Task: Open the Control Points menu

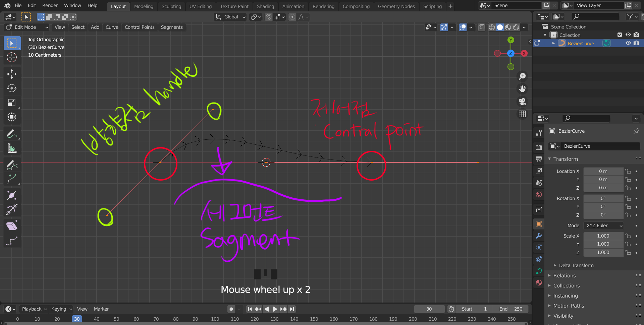Action: click(x=140, y=27)
